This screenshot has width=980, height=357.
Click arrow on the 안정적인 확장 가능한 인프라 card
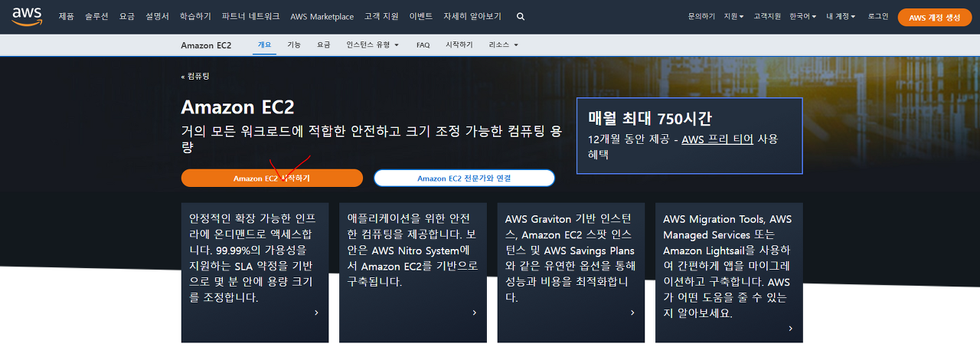[316, 313]
